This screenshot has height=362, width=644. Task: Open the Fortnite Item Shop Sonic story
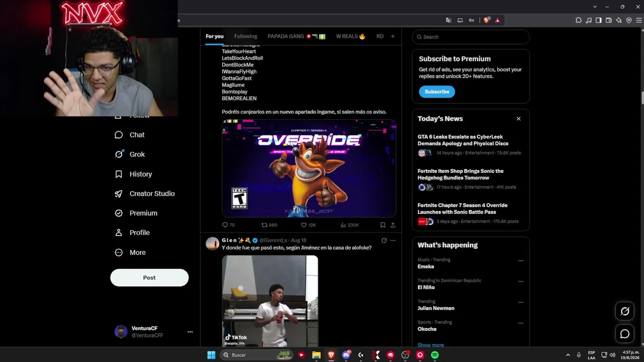click(470, 179)
